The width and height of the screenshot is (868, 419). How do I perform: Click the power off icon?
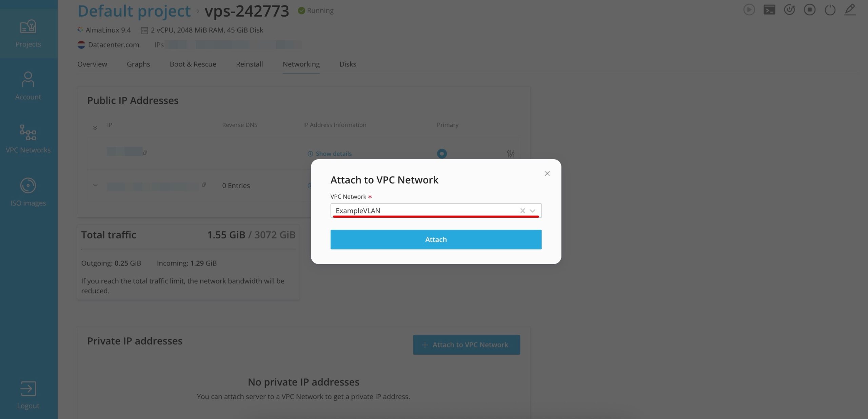coord(830,10)
